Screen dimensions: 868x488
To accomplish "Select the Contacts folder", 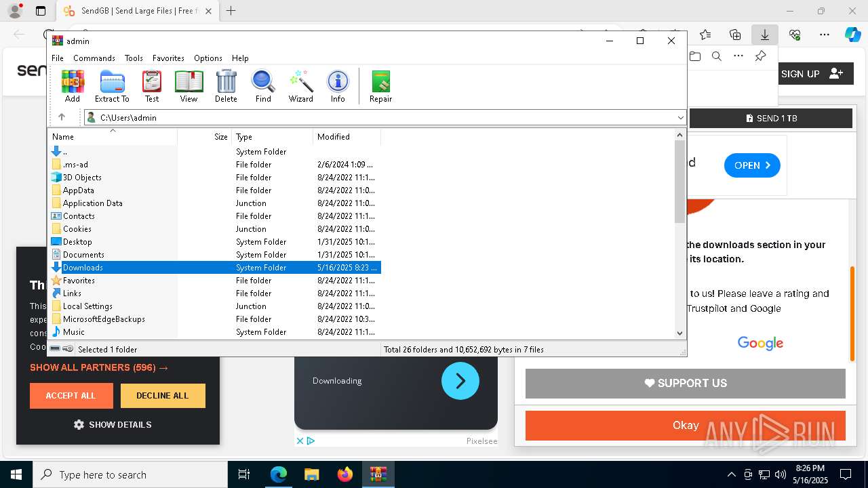I will (x=215, y=216).
